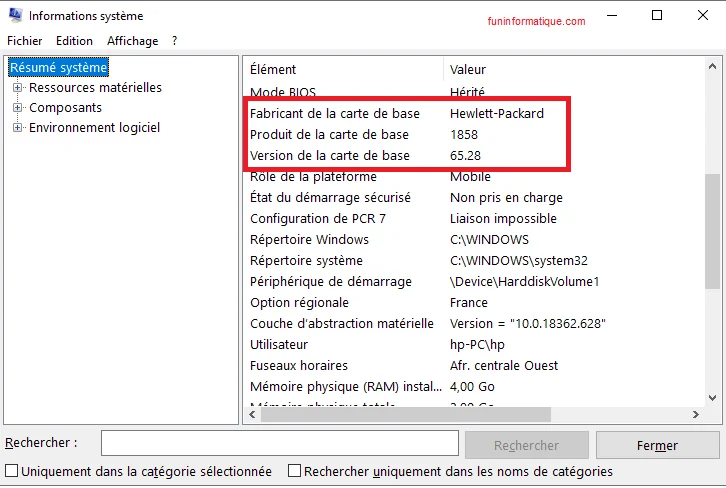
Task: Open the Edition menu
Action: click(74, 41)
